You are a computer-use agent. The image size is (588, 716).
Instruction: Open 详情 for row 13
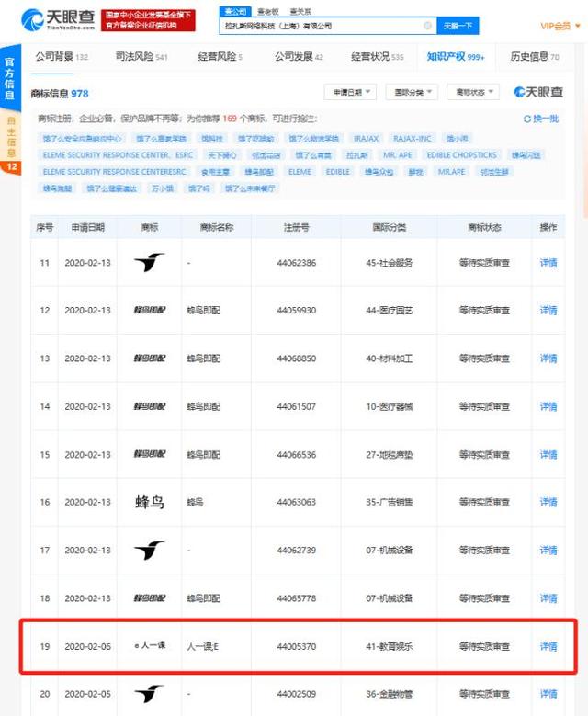(x=548, y=358)
